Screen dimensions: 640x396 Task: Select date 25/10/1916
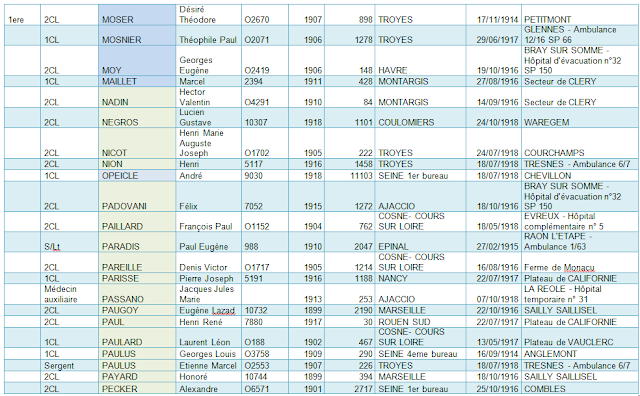[x=498, y=389]
